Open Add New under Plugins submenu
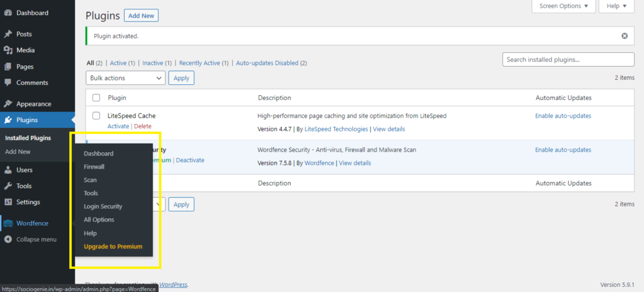Screen dimensions: 644x292 tap(18, 152)
